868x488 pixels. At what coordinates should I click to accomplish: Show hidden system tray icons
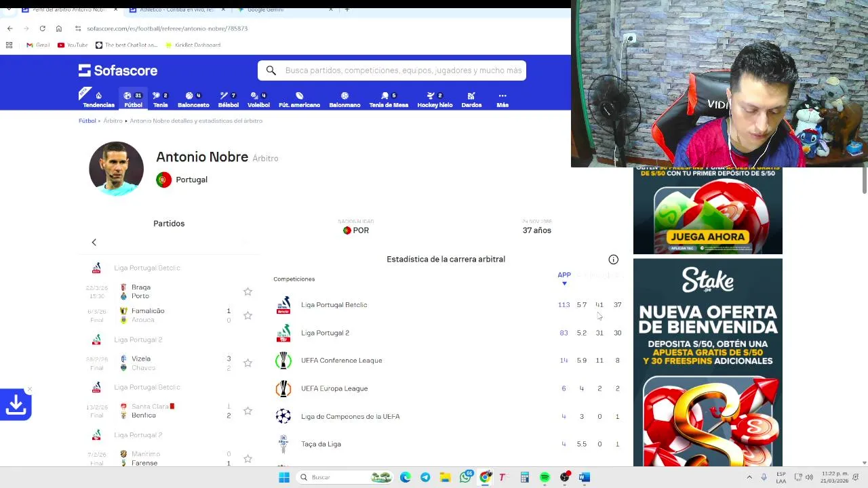(x=749, y=477)
